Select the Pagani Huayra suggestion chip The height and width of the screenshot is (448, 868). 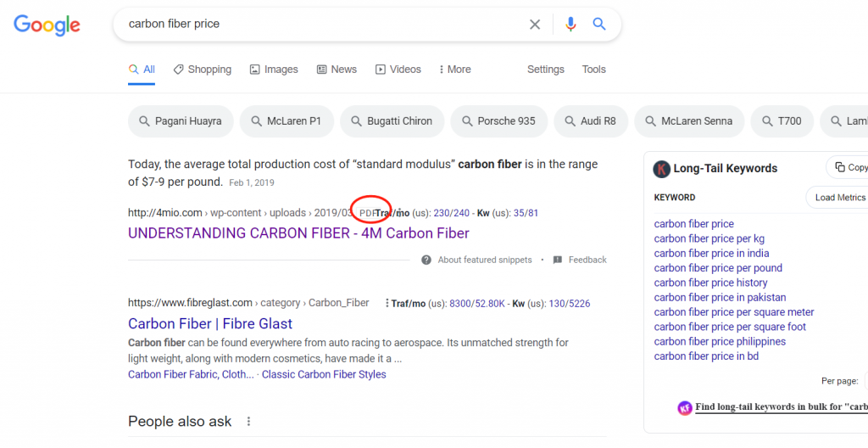pos(179,121)
